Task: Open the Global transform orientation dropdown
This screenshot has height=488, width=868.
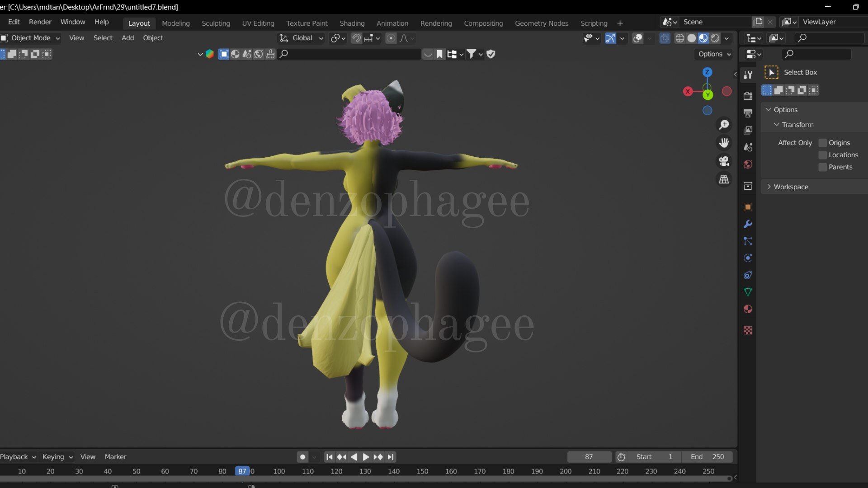Action: tap(302, 38)
